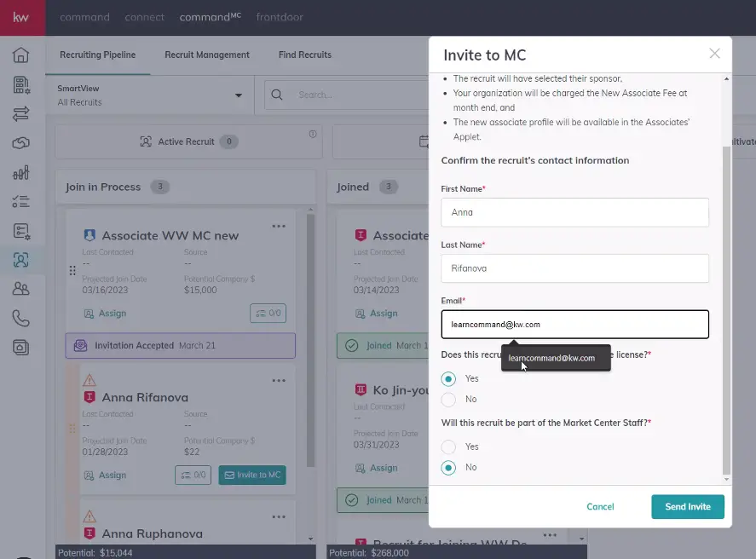Open the handshake sidebar icon
The height and width of the screenshot is (559, 756).
20,143
